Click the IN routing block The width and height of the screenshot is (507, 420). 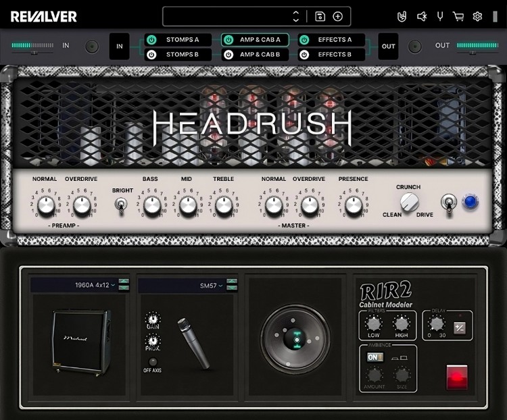[x=119, y=46]
